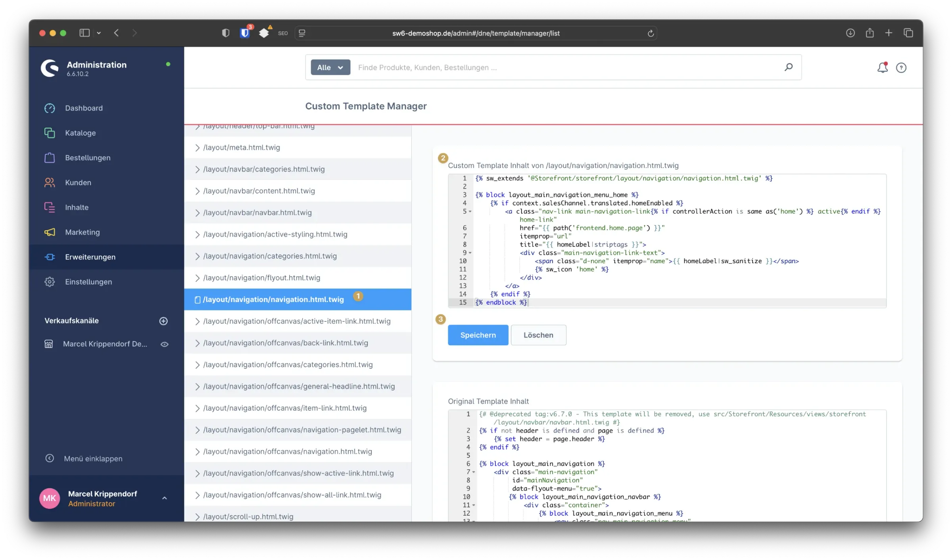Viewport: 952px width, 560px height.
Task: Click the Shopware logo in sidebar
Action: 50,68
